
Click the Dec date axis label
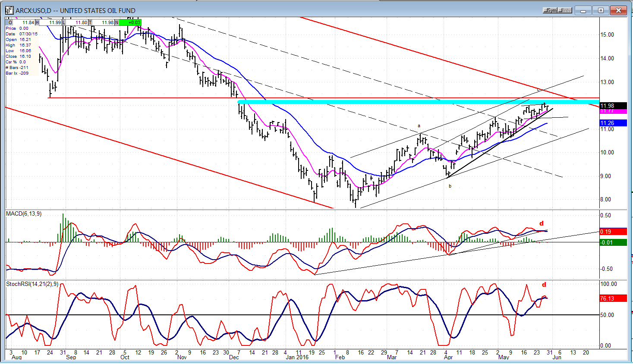point(234,358)
